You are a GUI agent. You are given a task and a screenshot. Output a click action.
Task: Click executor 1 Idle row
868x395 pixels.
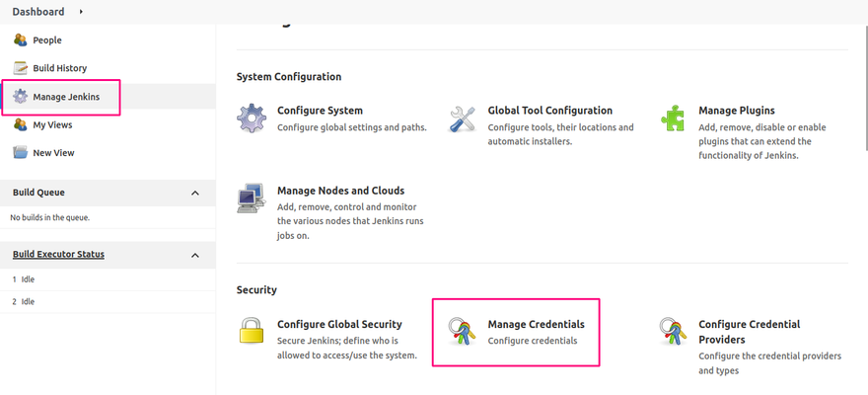click(x=108, y=279)
